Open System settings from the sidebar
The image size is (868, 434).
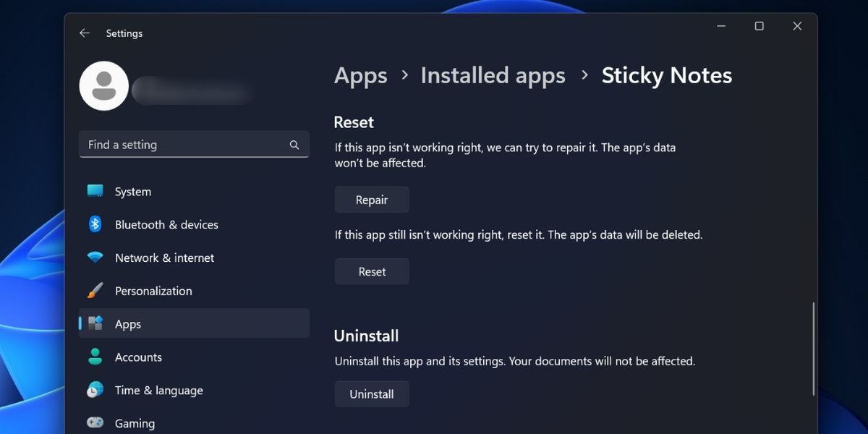coord(133,192)
